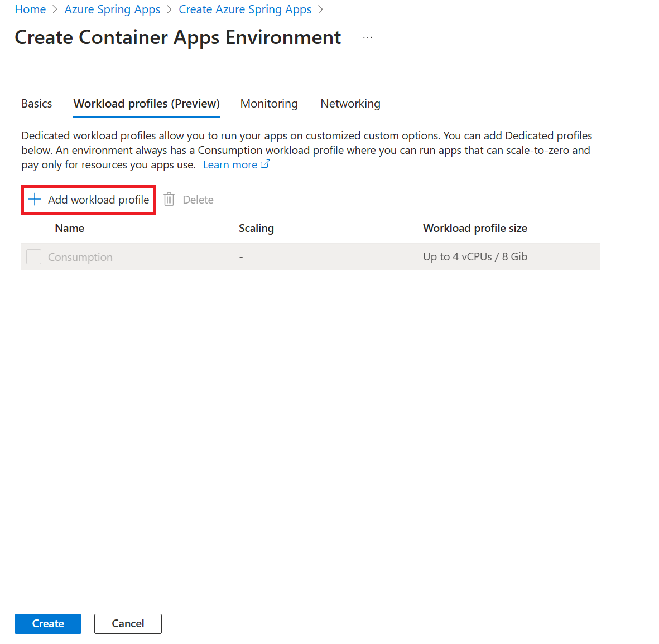Click the Add workload profile label
This screenshot has width=659, height=644.
(98, 200)
